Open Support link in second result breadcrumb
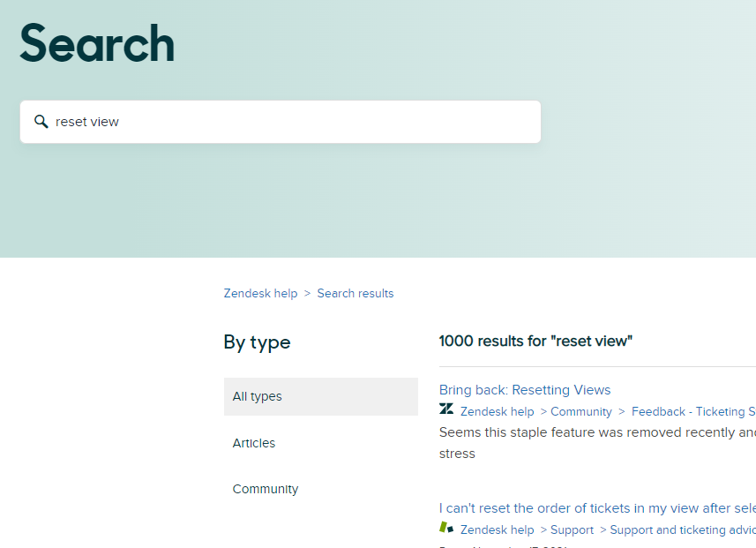Screen dimensions: 756x548 [x=572, y=529]
